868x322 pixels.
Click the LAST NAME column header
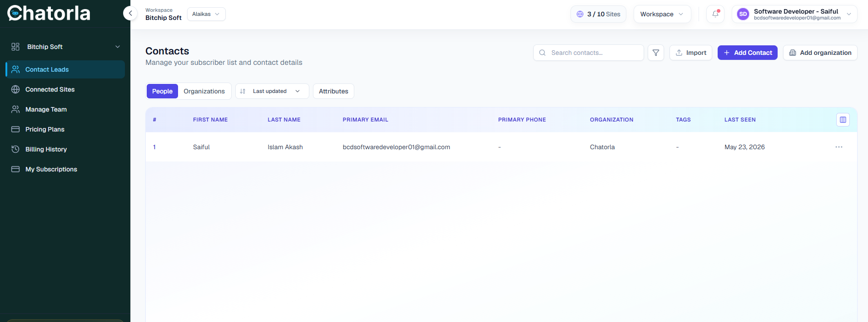click(x=284, y=120)
